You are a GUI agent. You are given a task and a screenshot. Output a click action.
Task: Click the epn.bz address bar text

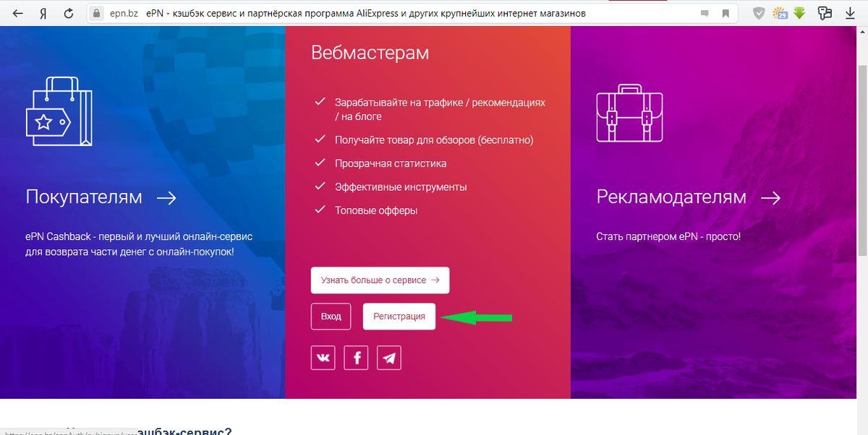point(124,14)
